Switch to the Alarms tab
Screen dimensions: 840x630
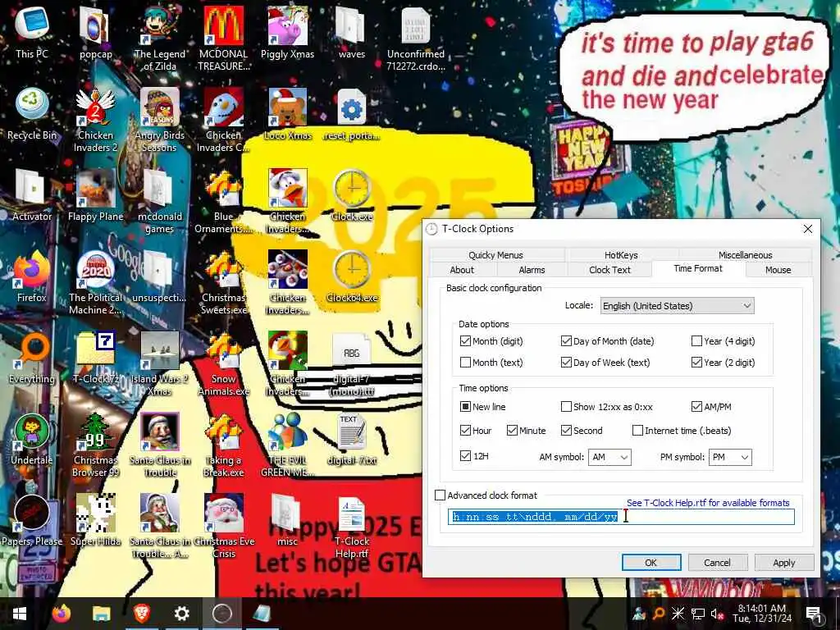[x=532, y=269]
